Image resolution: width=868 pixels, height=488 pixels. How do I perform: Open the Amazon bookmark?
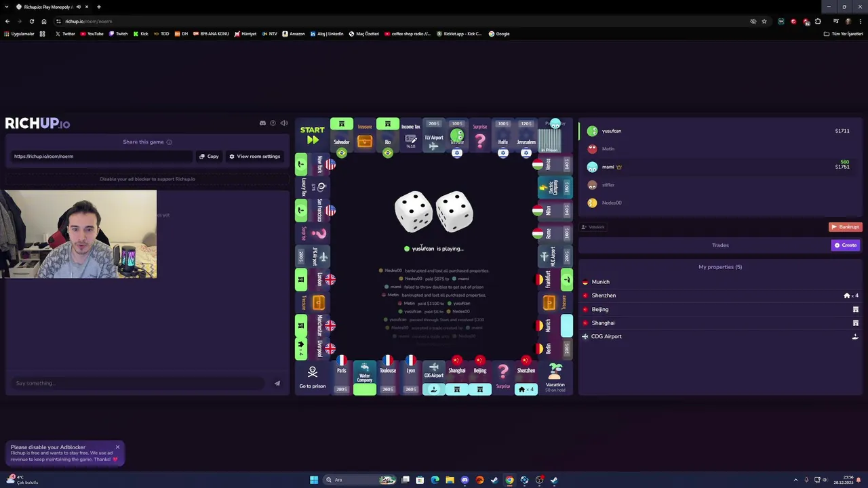coord(294,34)
